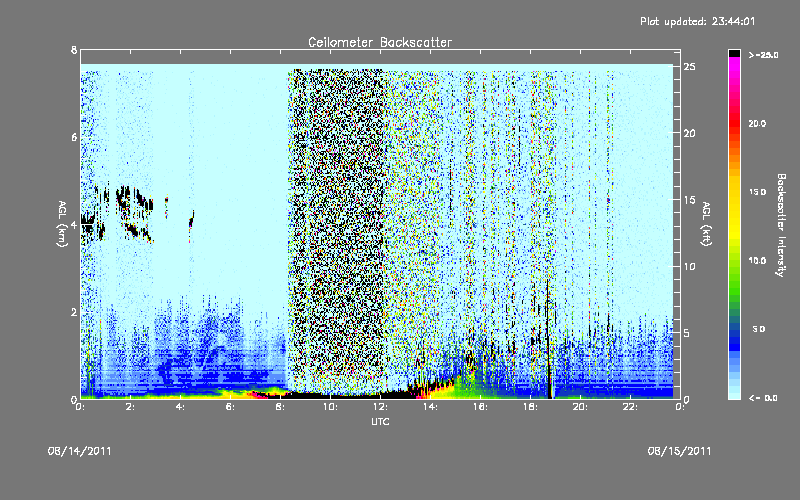
Task: Click the "15.0" colorbar label
Action: click(x=757, y=192)
